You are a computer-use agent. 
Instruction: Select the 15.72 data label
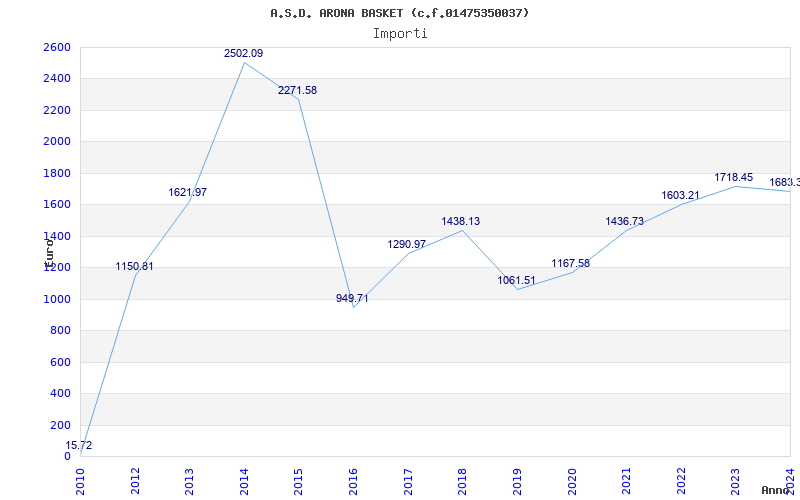click(79, 445)
